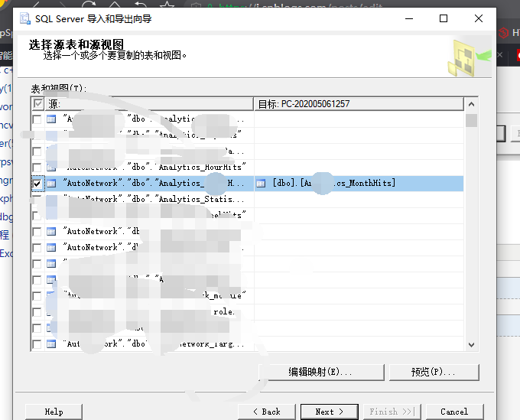Click the destination table icon beside [dbo].[A...cs_MonthHits]

[261, 184]
